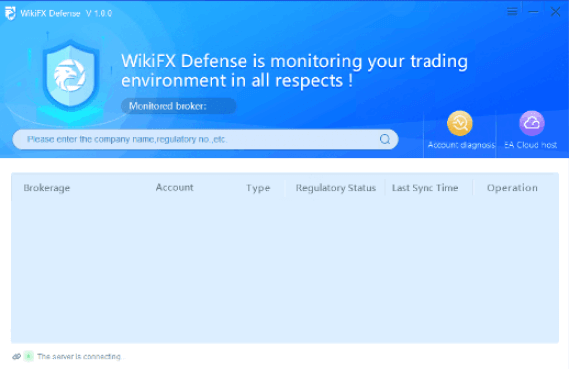Viewport: 569px width, 369px height.
Task: Click the Account diagnosis text label
Action: (461, 145)
